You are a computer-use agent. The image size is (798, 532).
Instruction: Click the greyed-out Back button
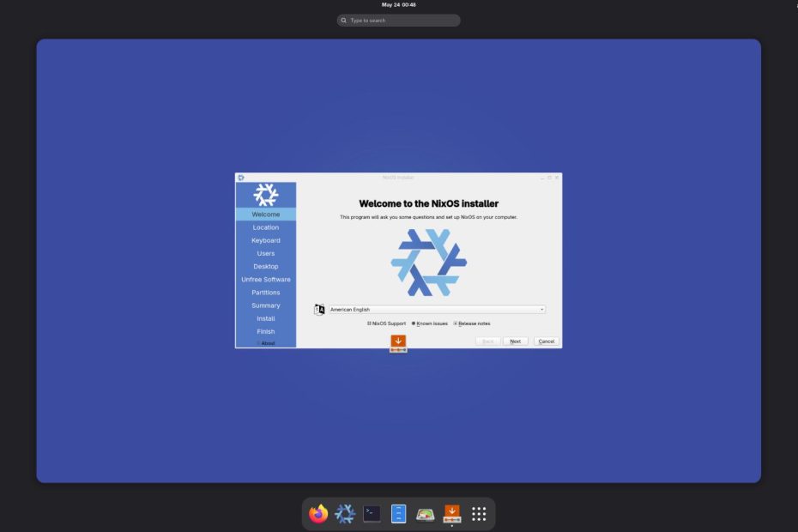click(x=487, y=342)
